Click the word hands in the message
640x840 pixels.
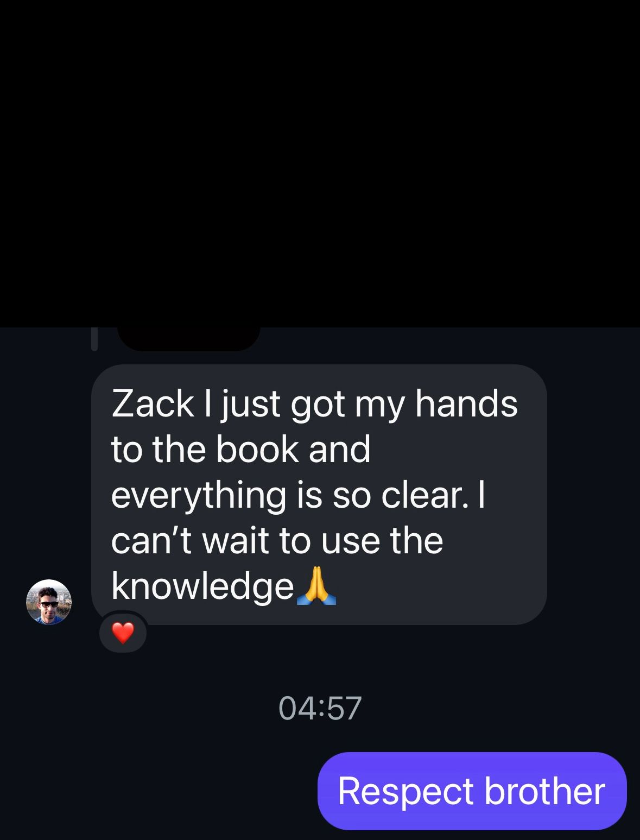pos(467,404)
